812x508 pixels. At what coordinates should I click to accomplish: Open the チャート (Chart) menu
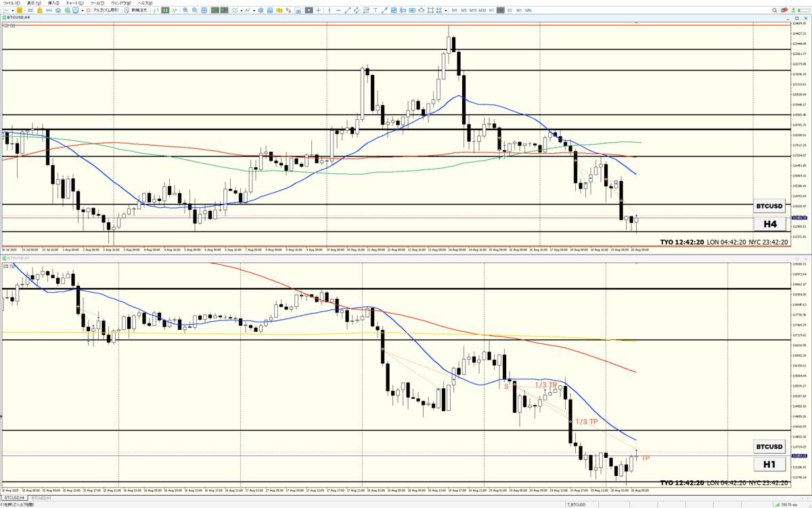click(x=76, y=3)
